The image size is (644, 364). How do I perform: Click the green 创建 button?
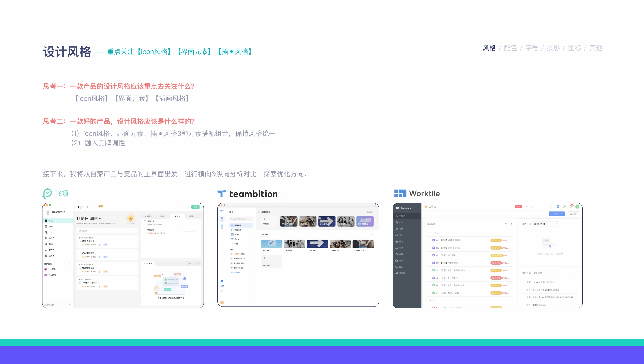point(195,207)
